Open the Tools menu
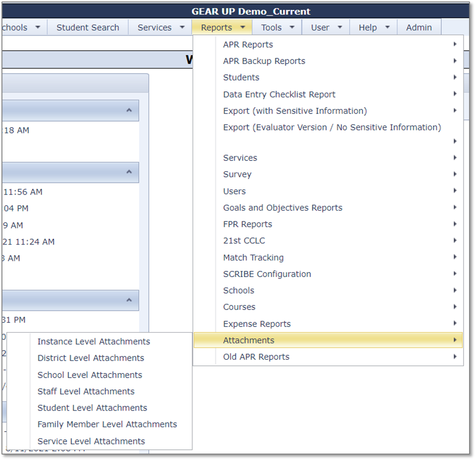Image resolution: width=476 pixels, height=460 pixels. point(277,27)
